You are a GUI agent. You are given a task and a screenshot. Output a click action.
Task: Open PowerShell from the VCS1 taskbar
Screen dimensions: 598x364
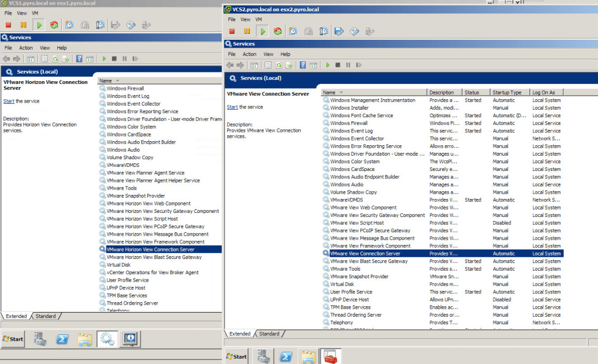click(63, 338)
